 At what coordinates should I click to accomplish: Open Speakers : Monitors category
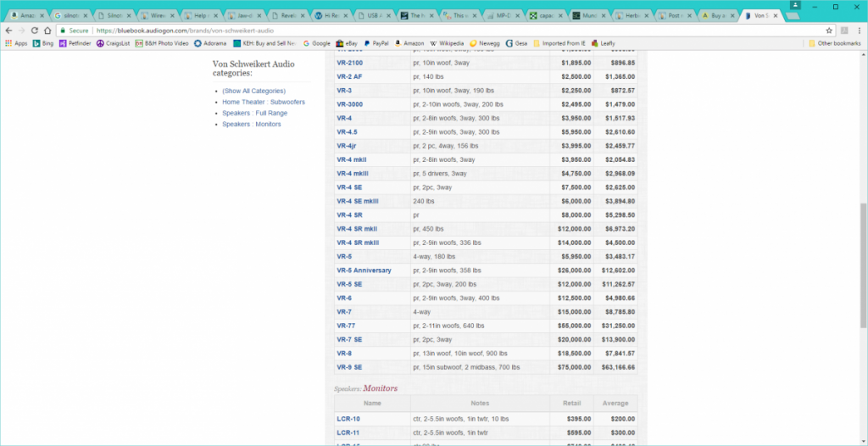point(251,124)
